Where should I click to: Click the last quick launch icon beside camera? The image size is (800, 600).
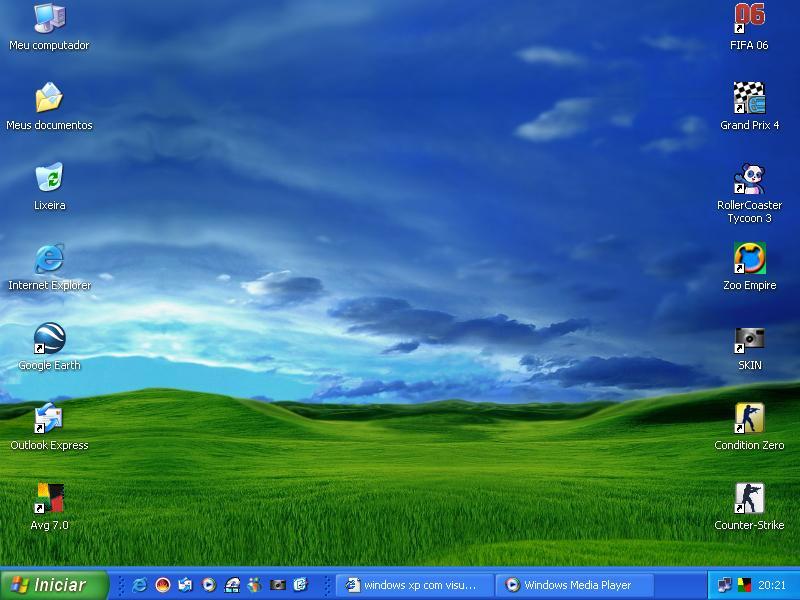[x=301, y=584]
